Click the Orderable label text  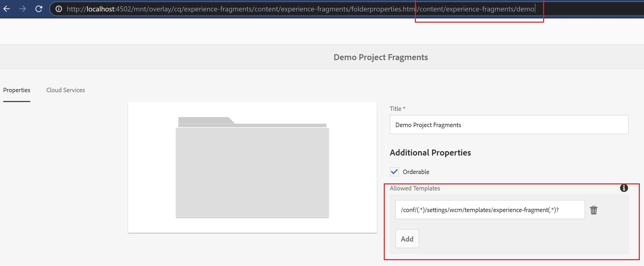(416, 172)
